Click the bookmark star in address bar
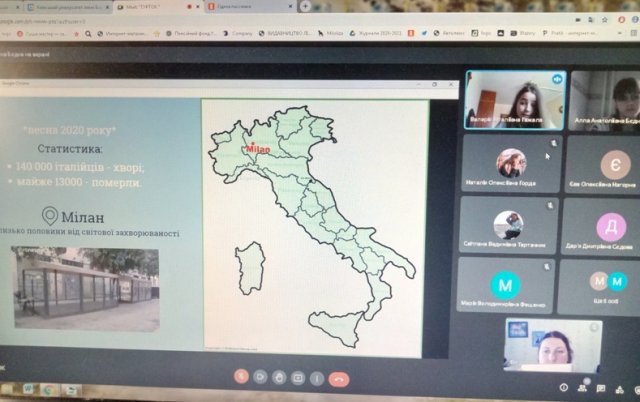640x402 pixels. tap(605, 20)
